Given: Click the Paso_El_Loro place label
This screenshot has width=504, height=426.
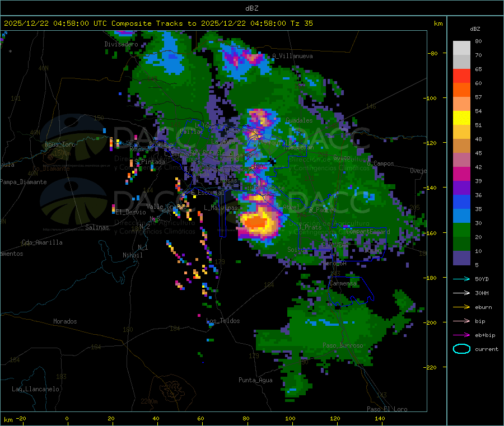Looking at the screenshot, I should point(387,409).
